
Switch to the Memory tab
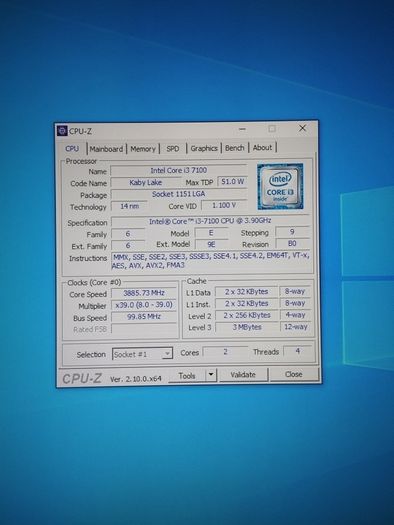click(143, 149)
